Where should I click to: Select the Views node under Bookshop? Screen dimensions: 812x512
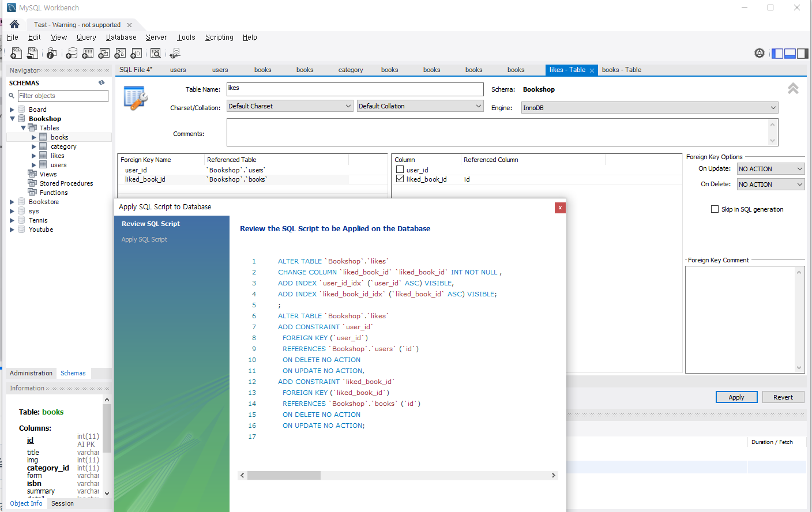(x=48, y=174)
